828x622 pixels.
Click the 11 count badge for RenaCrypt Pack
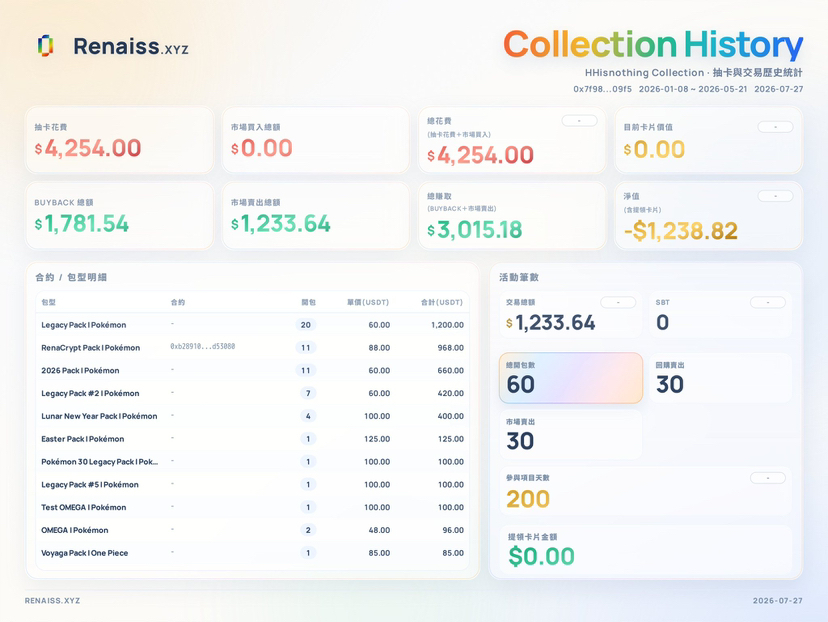pos(306,347)
